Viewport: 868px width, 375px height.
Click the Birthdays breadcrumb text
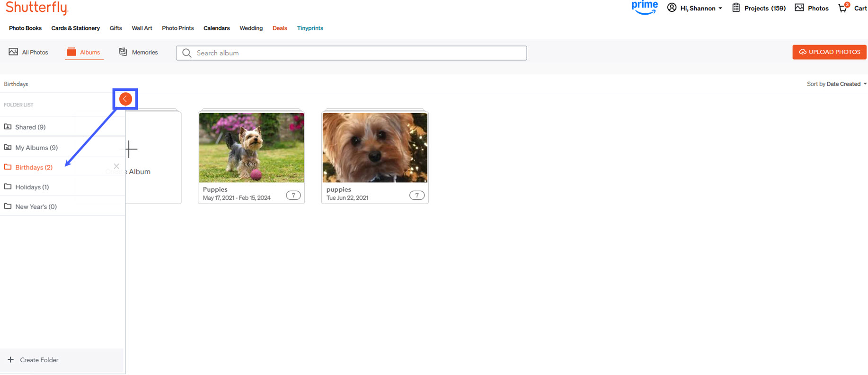pyautogui.click(x=16, y=84)
